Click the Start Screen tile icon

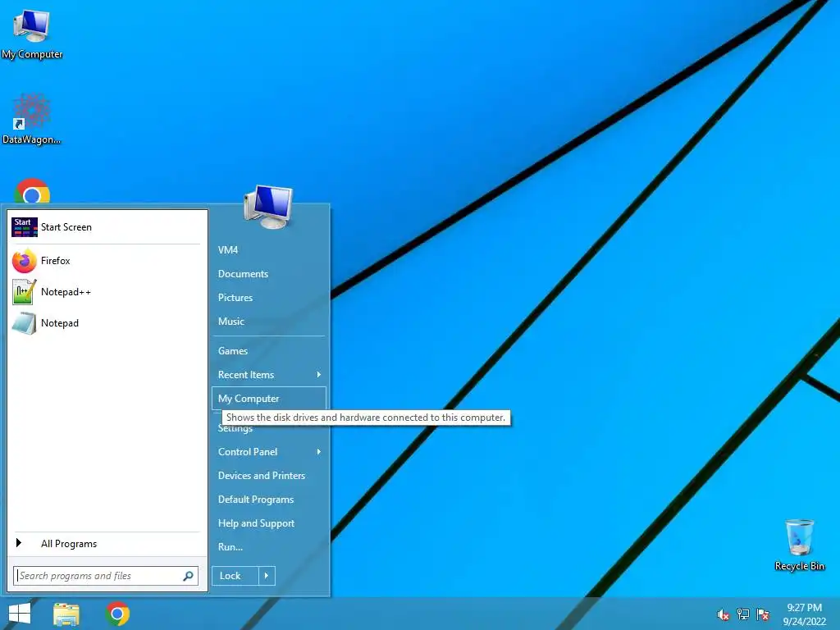pos(24,227)
